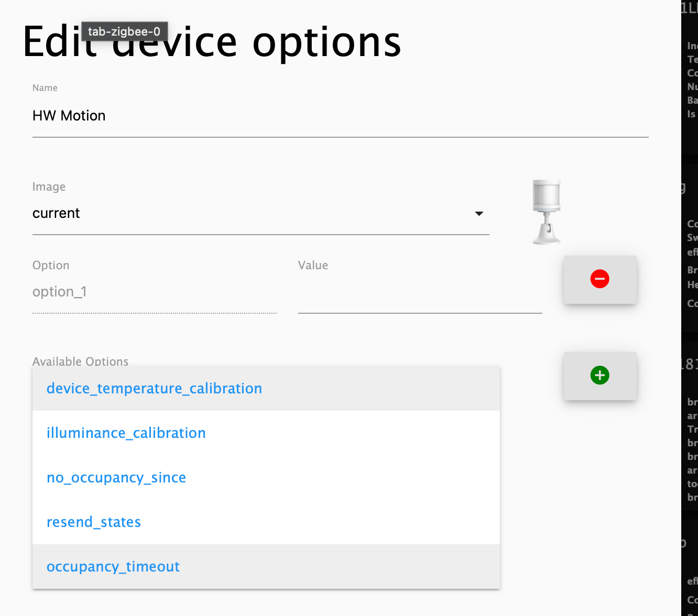The width and height of the screenshot is (698, 616).
Task: Click the Available Options label
Action: 80,361
